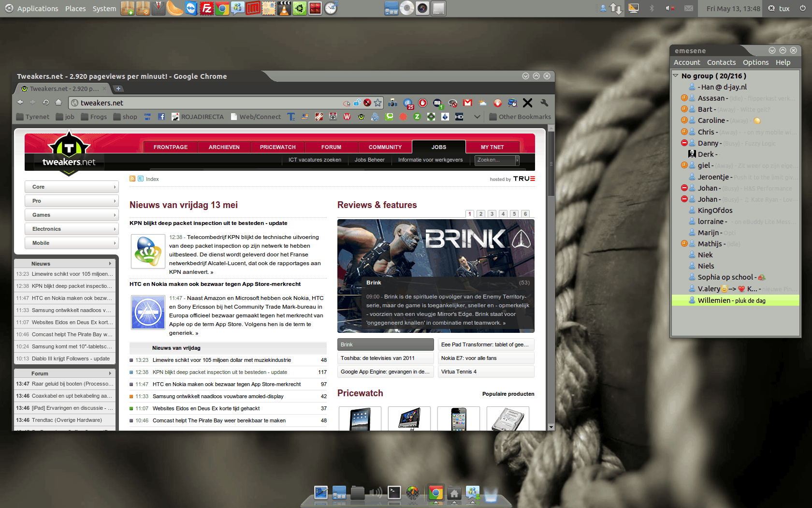Expand the Forum sidebar panel arrow
Image resolution: width=812 pixels, height=508 pixels.
[x=110, y=374]
